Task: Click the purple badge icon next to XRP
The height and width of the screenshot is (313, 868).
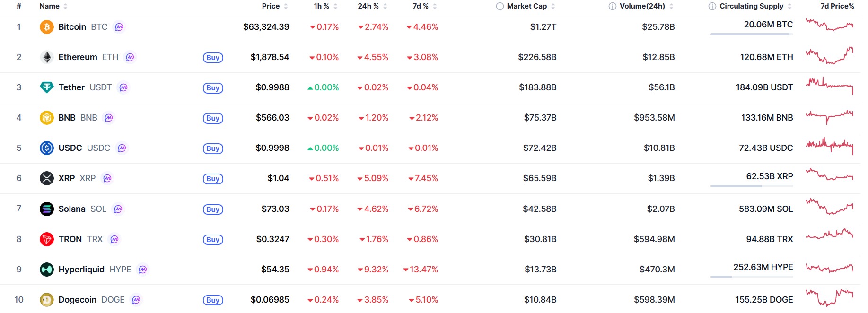Action: (107, 178)
